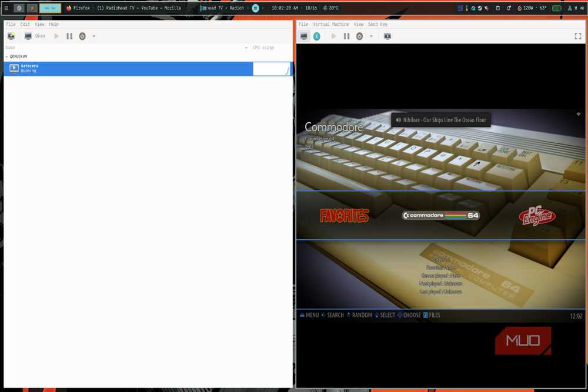The height and width of the screenshot is (392, 588).
Task: Pause the VM from the Virtual Machine Manager toolbar
Action: click(69, 36)
